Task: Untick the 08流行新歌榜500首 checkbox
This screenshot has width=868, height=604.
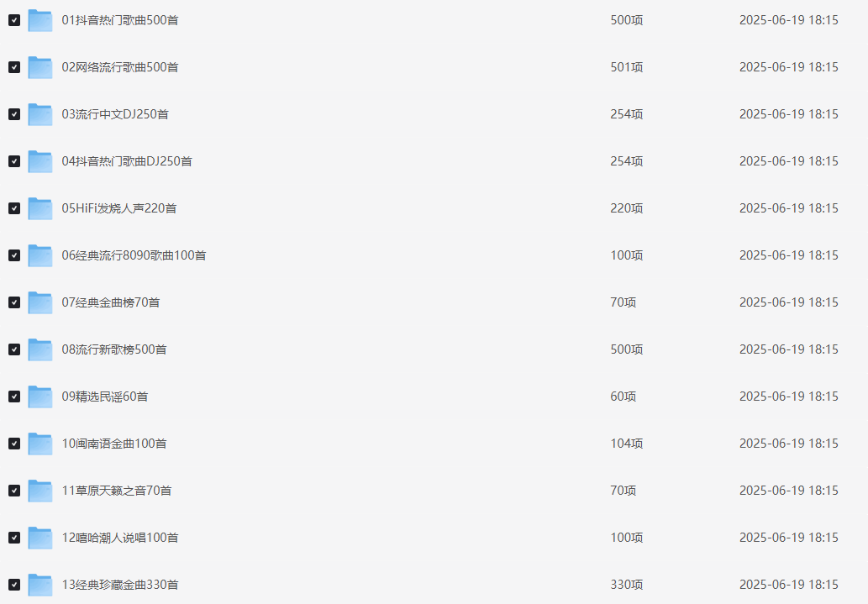Action: [x=14, y=349]
